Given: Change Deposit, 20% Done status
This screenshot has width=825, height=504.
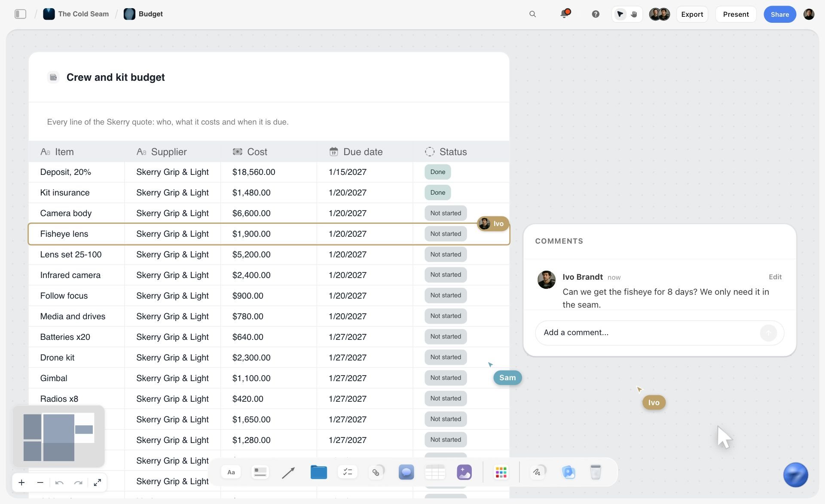Looking at the screenshot, I should pos(437,172).
